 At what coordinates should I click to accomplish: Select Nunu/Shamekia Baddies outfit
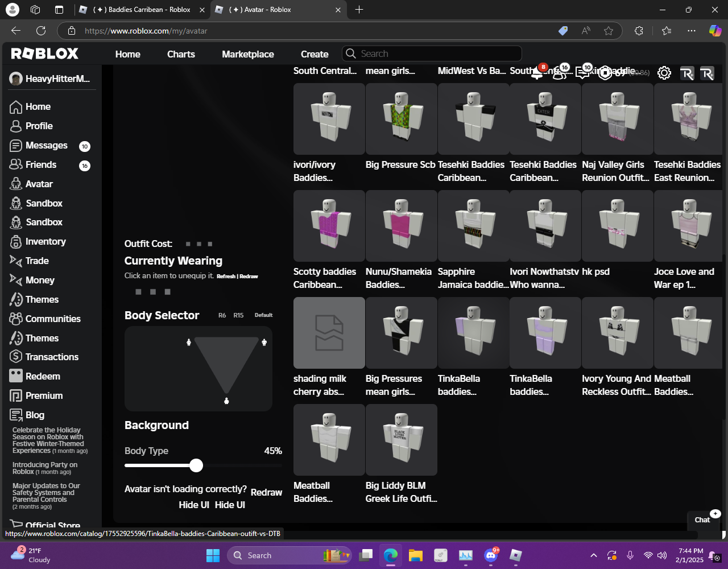pos(402,226)
